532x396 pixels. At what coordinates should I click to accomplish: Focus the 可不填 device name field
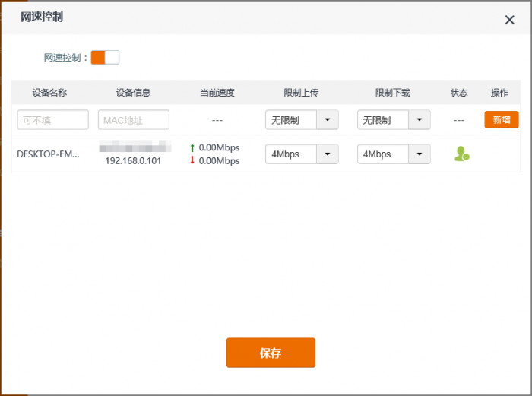pyautogui.click(x=53, y=120)
